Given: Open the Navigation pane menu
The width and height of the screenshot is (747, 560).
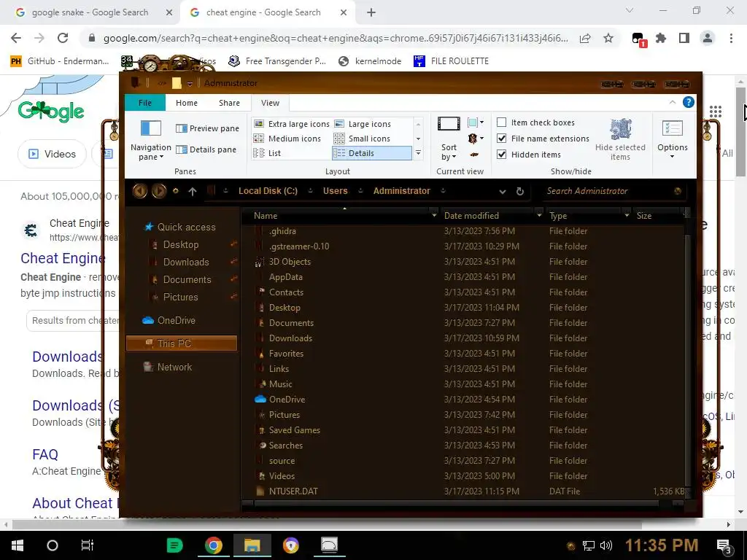Looking at the screenshot, I should 150,141.
